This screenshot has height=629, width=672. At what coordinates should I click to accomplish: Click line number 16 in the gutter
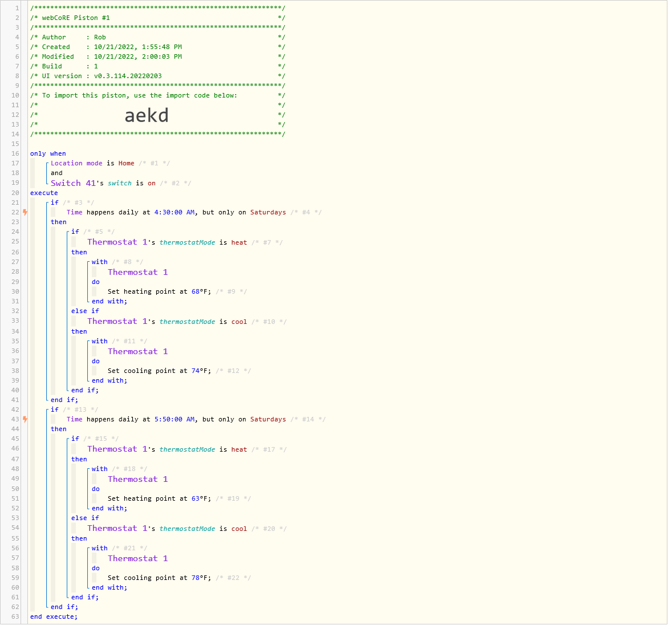point(15,153)
